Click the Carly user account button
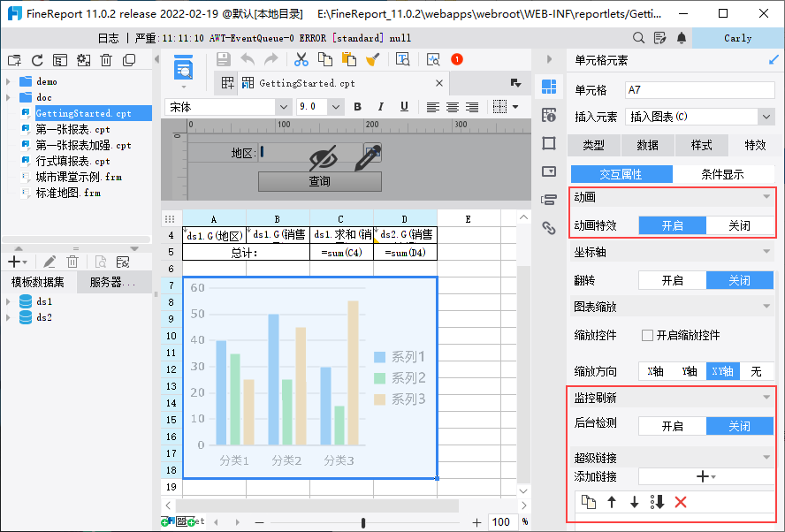 738,38
